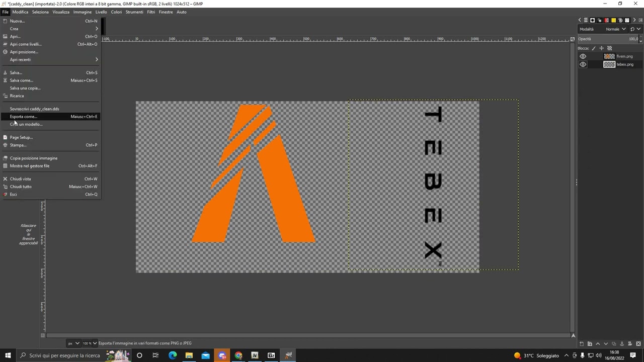Screen dimensions: 644x362
Task: Adjust the Opacità slider
Action: pyautogui.click(x=608, y=39)
